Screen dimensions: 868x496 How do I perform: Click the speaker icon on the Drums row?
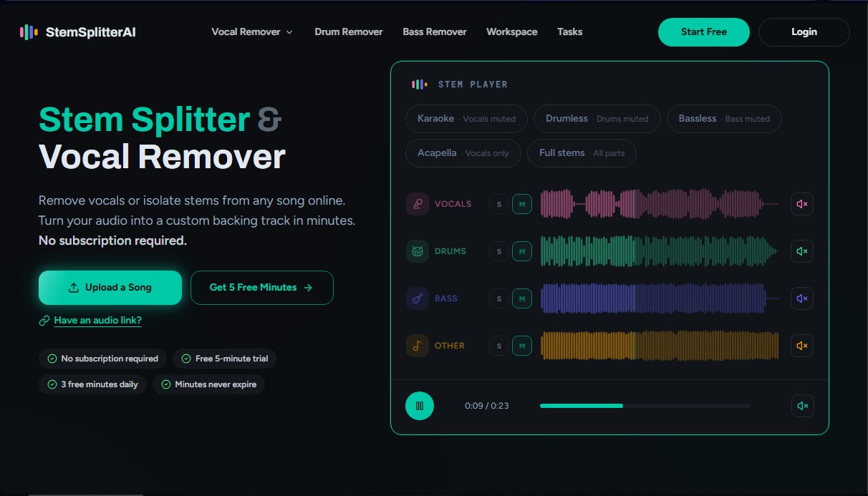pos(802,251)
